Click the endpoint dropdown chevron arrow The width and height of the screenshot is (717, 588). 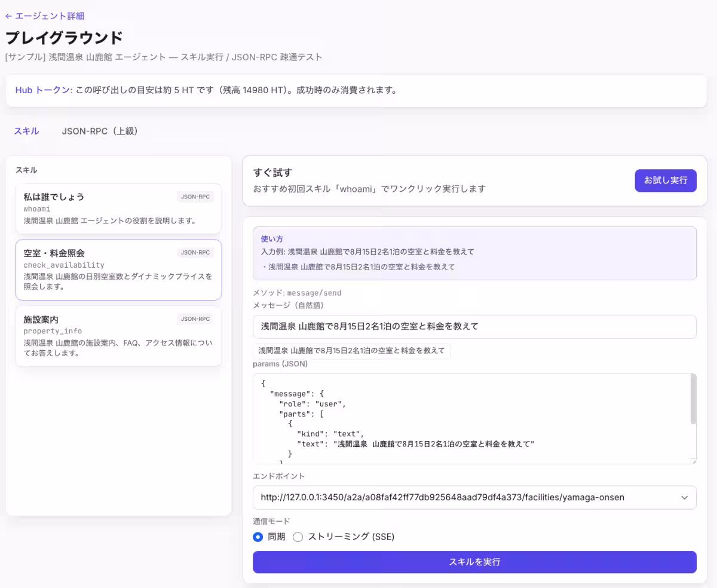click(684, 498)
